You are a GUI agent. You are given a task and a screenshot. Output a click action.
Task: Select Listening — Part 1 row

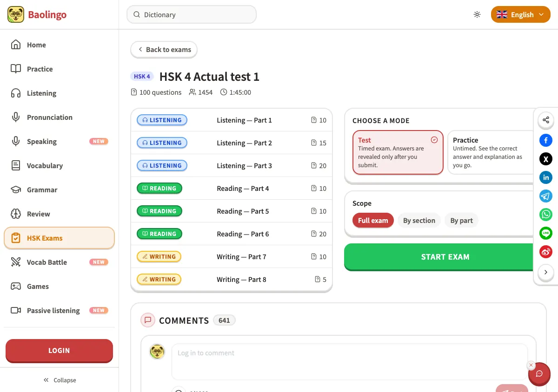pyautogui.click(x=232, y=120)
